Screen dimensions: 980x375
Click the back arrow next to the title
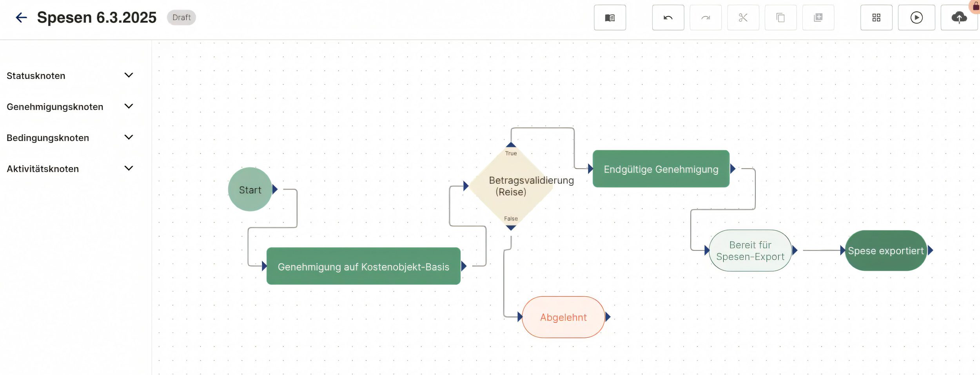[21, 18]
